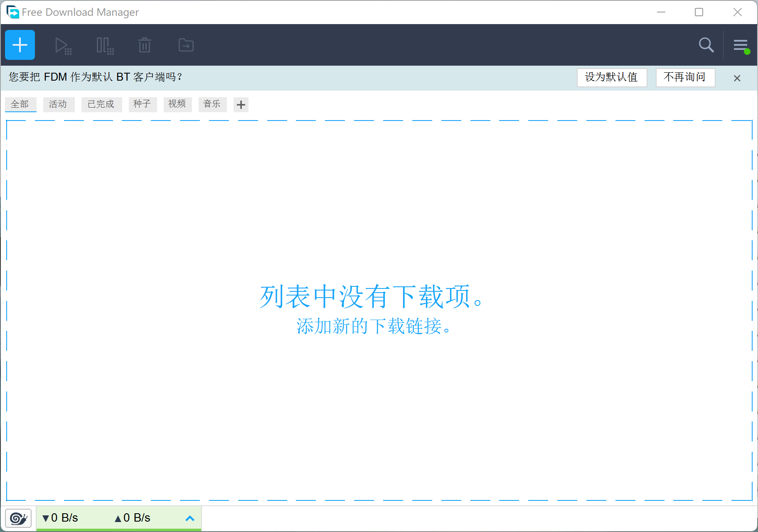Open the 音乐 tab
This screenshot has width=758, height=532.
pyautogui.click(x=212, y=104)
